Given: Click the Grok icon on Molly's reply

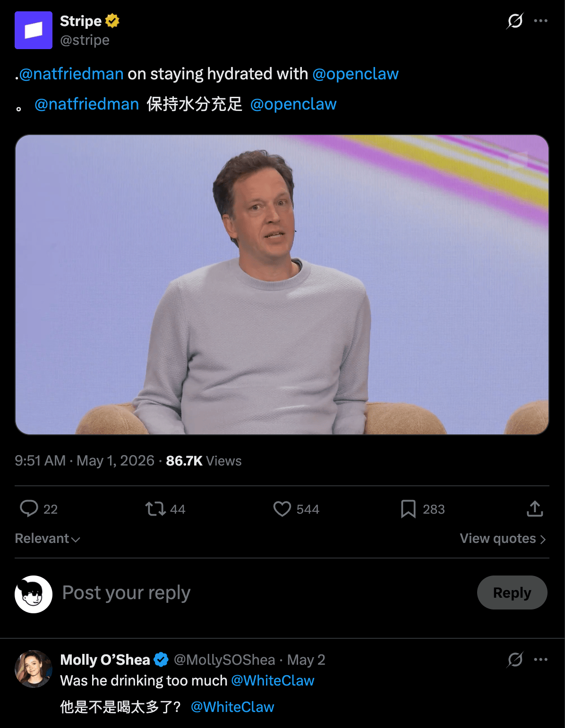Looking at the screenshot, I should [515, 660].
